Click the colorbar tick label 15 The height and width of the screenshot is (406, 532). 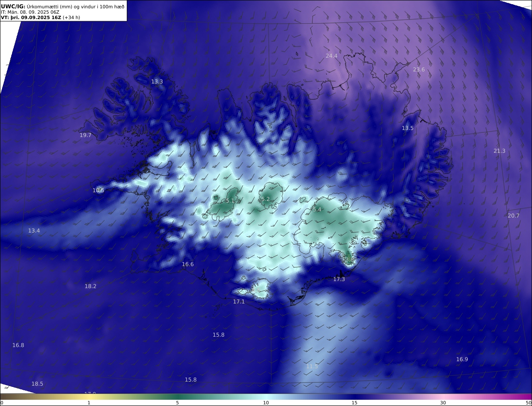355,403
